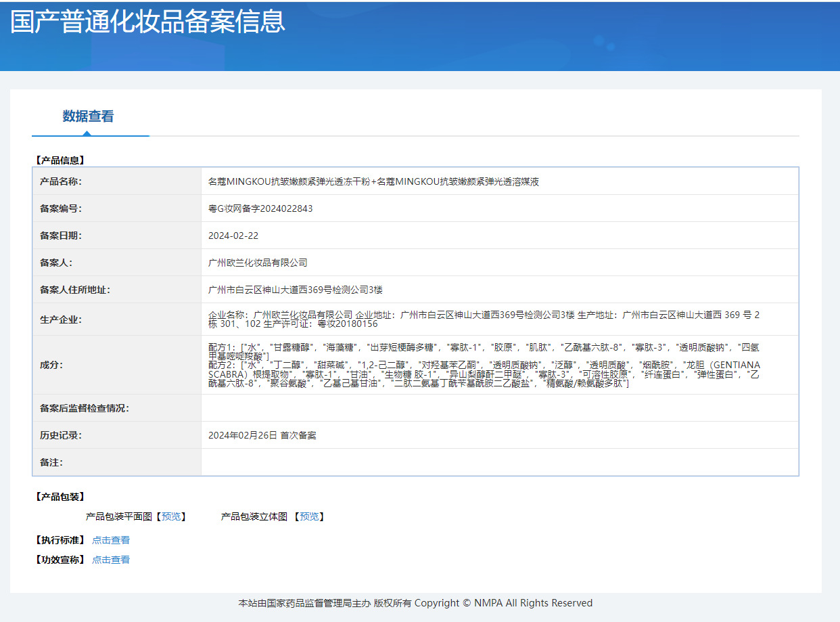This screenshot has height=622, width=840.
Task: Click the text 2024年02月26日 首次备案
Action: tap(262, 435)
